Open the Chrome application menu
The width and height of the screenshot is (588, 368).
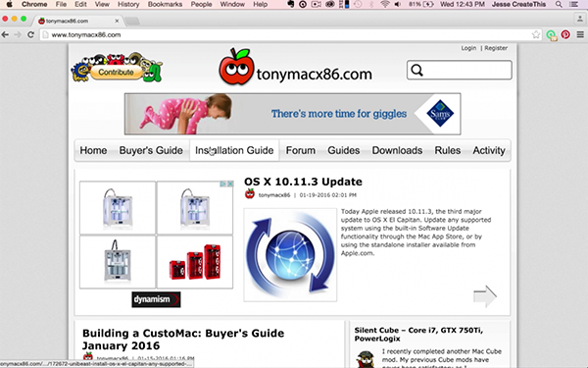34,5
